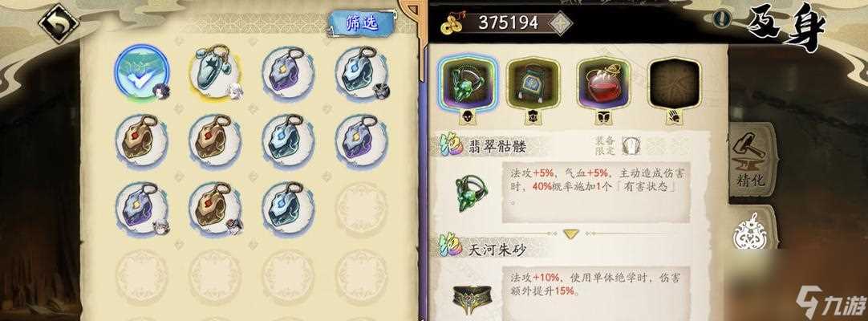Click the 翡翠骷髅 item title

(497, 147)
